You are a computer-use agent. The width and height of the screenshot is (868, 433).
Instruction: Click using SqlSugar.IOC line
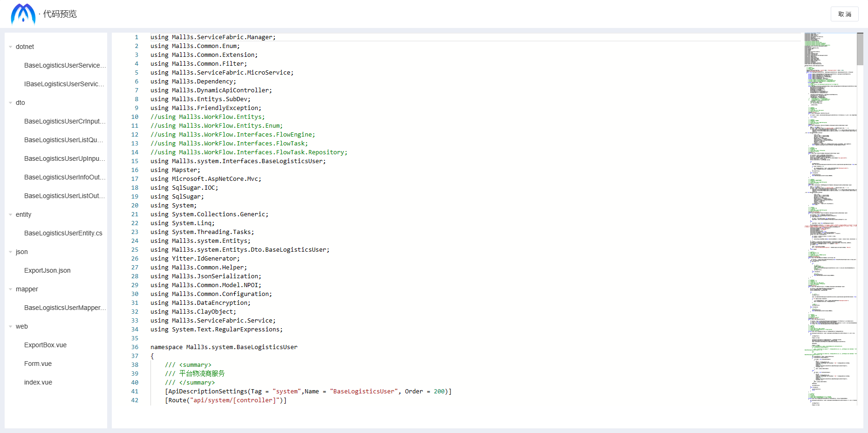pyautogui.click(x=184, y=188)
